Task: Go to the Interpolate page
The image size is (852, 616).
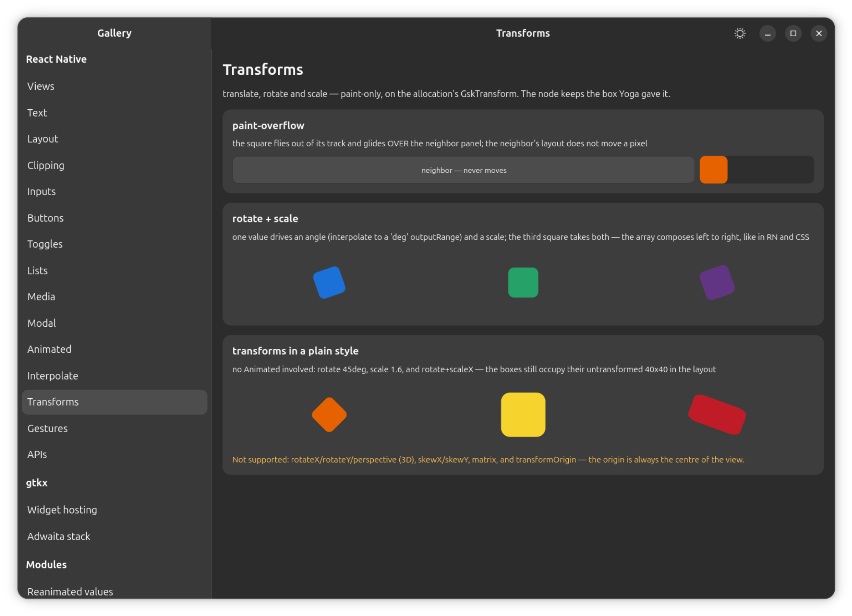Action: click(x=115, y=375)
